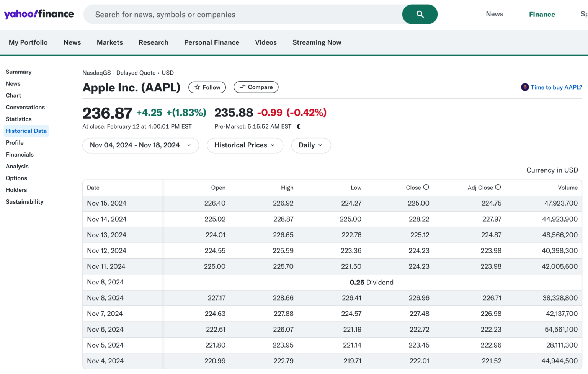Go to Holders in the sidebar
Image resolution: width=588 pixels, height=374 pixels.
click(x=16, y=190)
